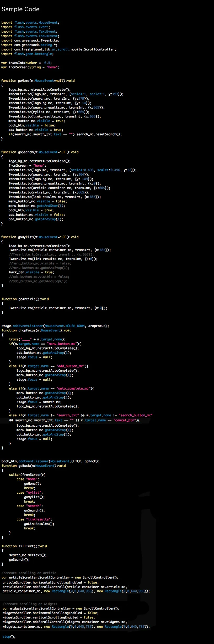Image resolution: width=214 pixels, height=644 pixels.
Task: Click the "function goSearch" declaration line
Action: coord(40,152)
